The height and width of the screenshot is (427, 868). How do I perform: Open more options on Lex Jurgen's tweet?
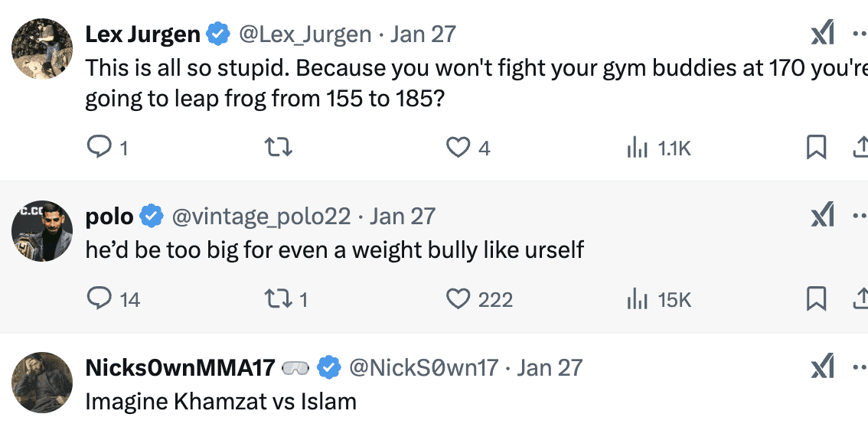click(860, 35)
